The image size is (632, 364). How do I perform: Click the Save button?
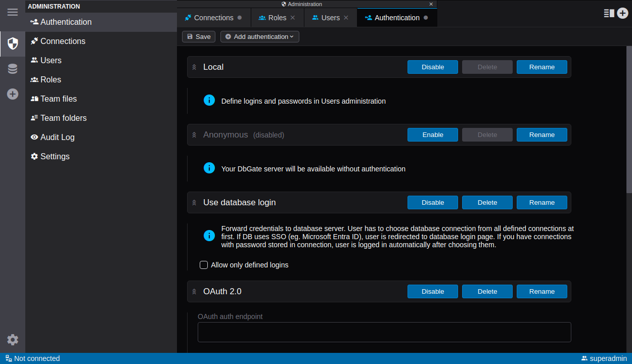198,37
